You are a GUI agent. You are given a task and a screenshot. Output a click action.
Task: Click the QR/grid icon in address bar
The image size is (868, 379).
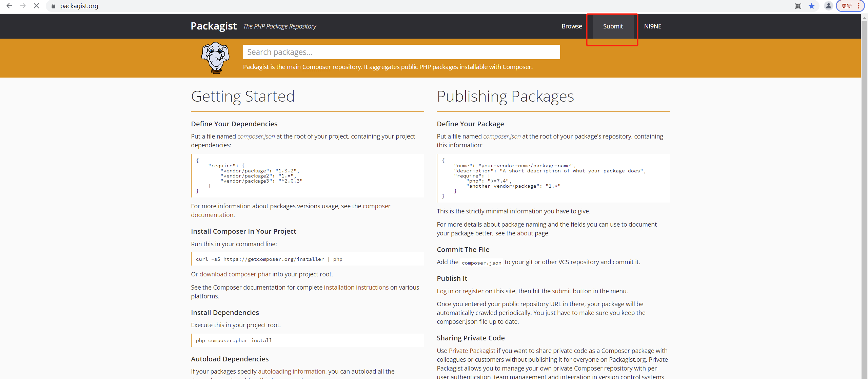click(x=798, y=6)
